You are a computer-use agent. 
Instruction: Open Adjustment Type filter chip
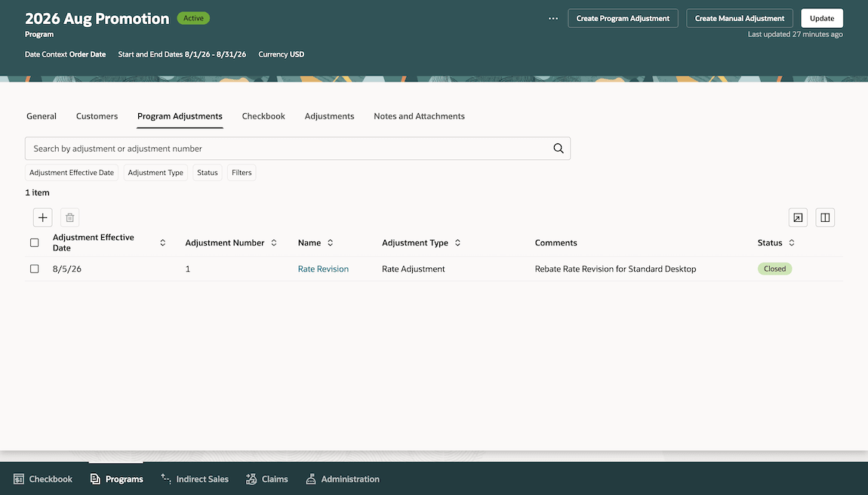(x=155, y=173)
